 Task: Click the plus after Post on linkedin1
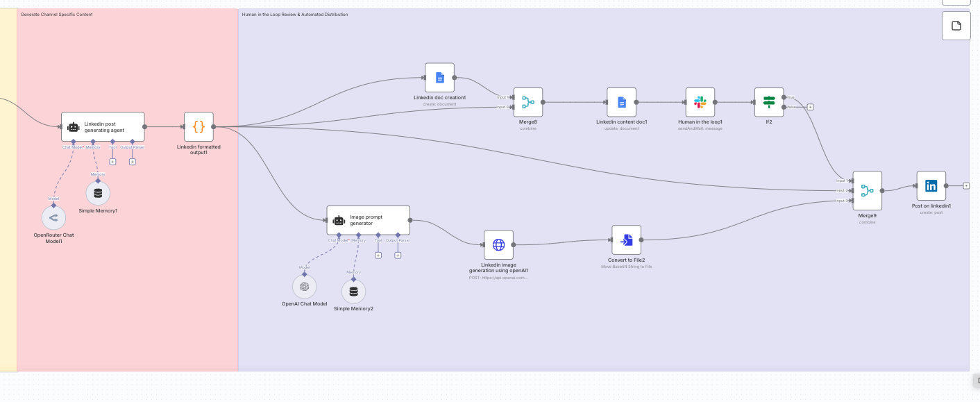[966, 185]
